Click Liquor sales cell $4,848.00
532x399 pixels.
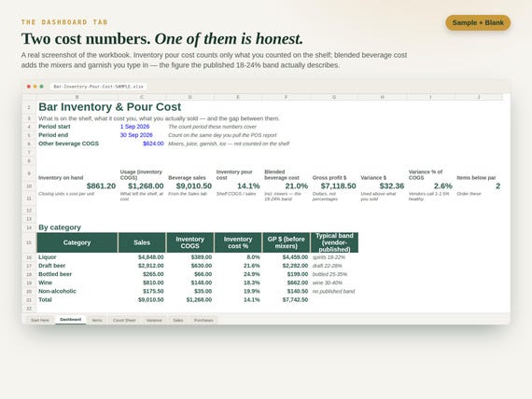pos(150,257)
